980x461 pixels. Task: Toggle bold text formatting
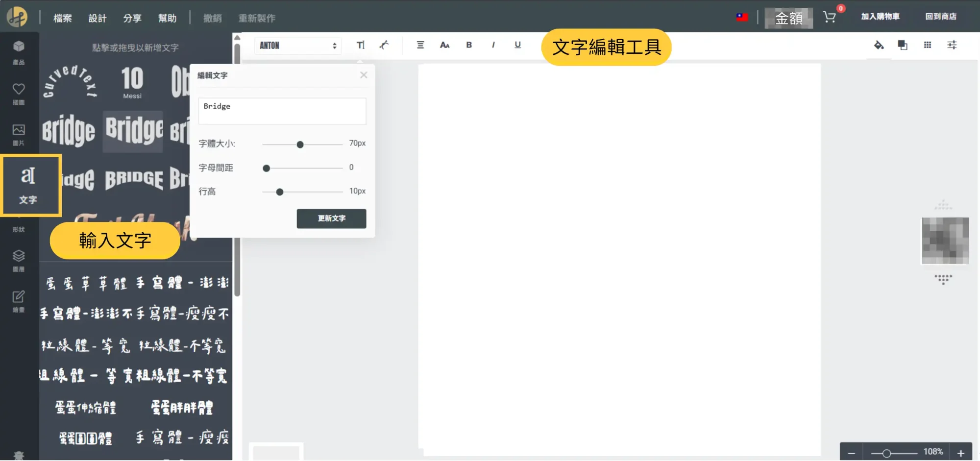tap(469, 45)
